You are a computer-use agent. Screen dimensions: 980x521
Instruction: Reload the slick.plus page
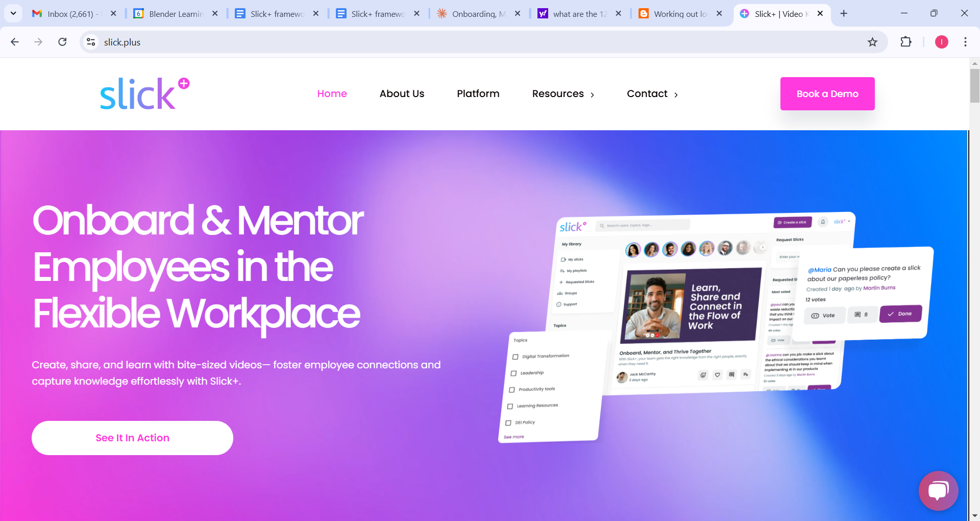(62, 42)
